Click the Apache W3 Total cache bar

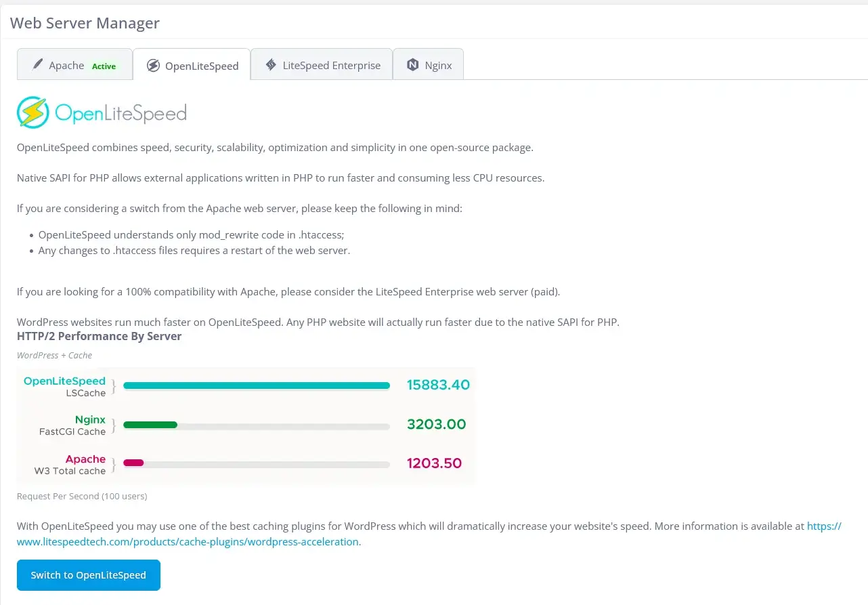257,463
